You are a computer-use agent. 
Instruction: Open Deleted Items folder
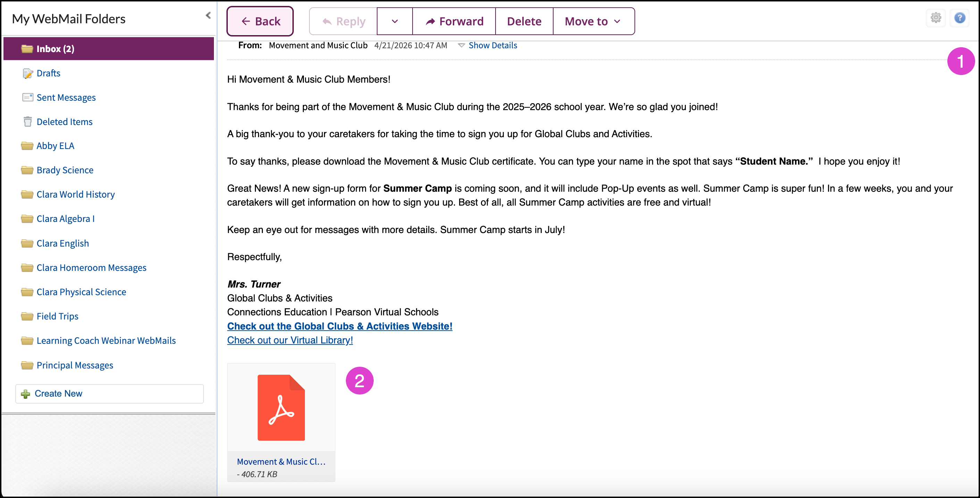(65, 122)
